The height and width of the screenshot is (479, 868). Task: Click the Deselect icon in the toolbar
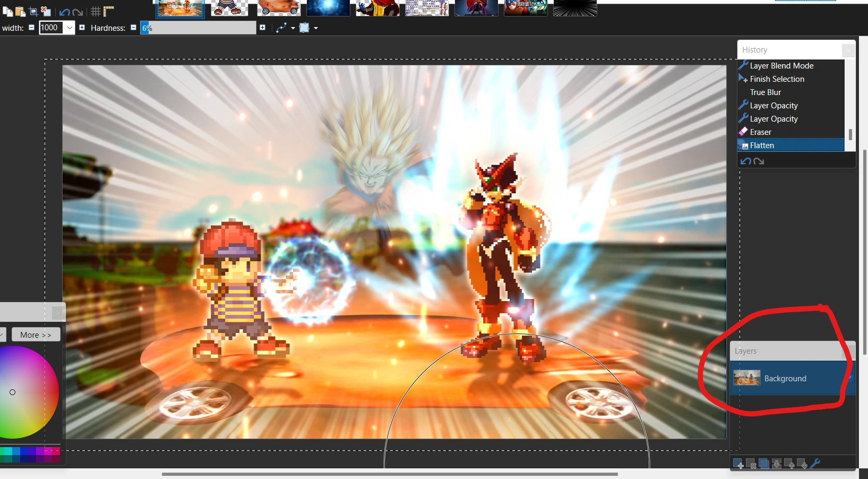coord(46,12)
